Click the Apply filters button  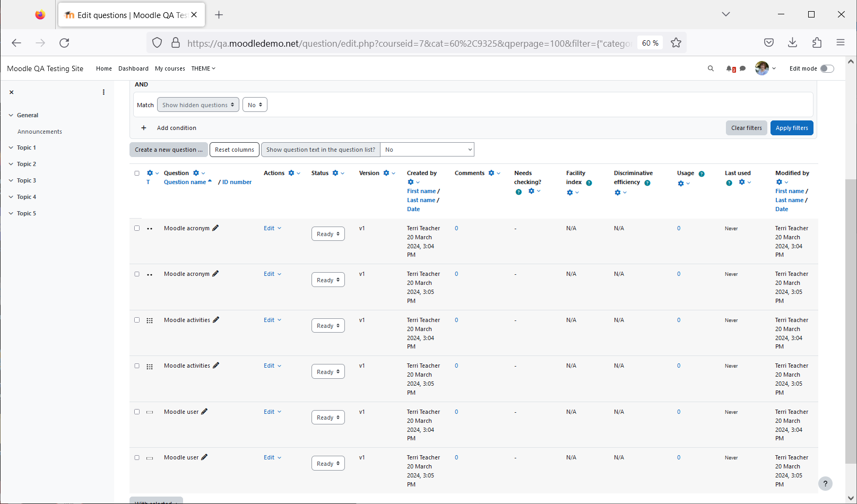click(792, 128)
